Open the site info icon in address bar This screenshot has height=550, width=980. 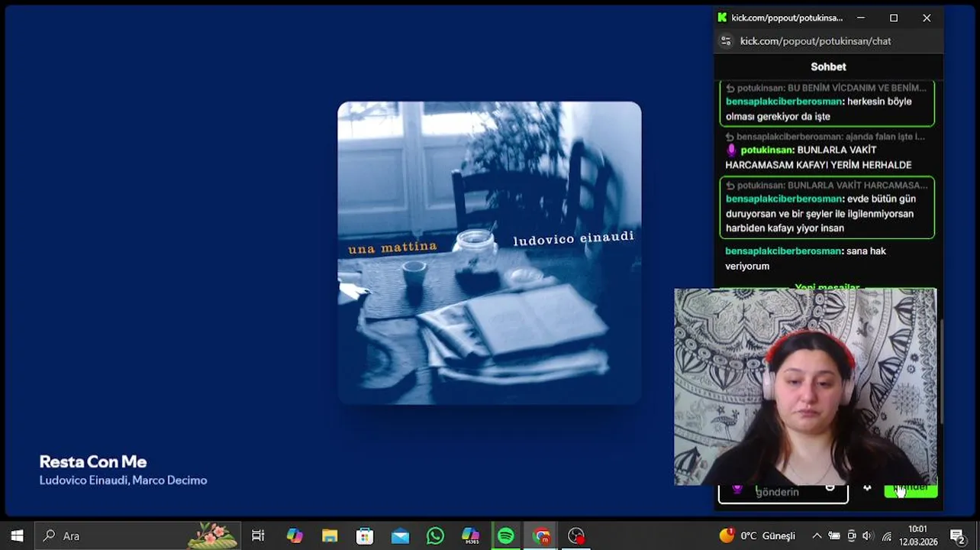pos(726,41)
